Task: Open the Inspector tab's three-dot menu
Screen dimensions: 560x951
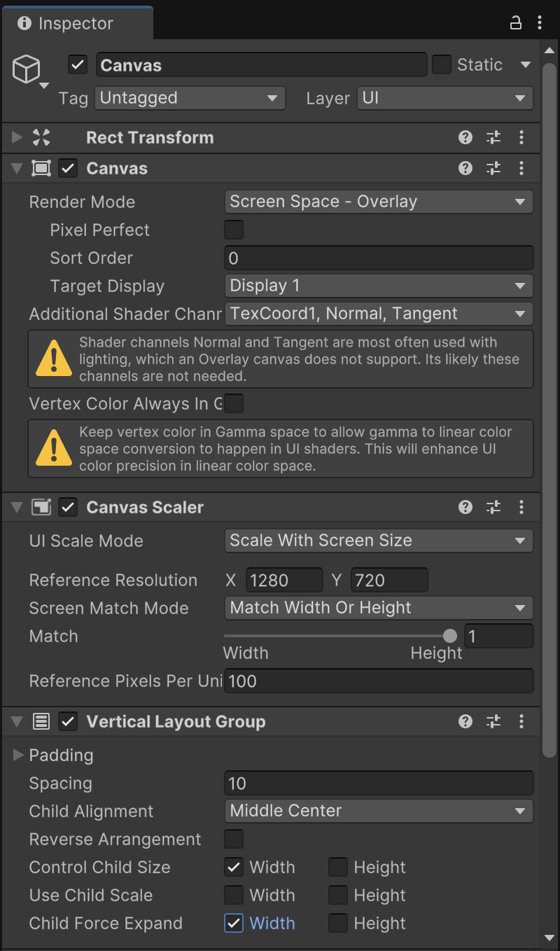Action: [x=539, y=23]
